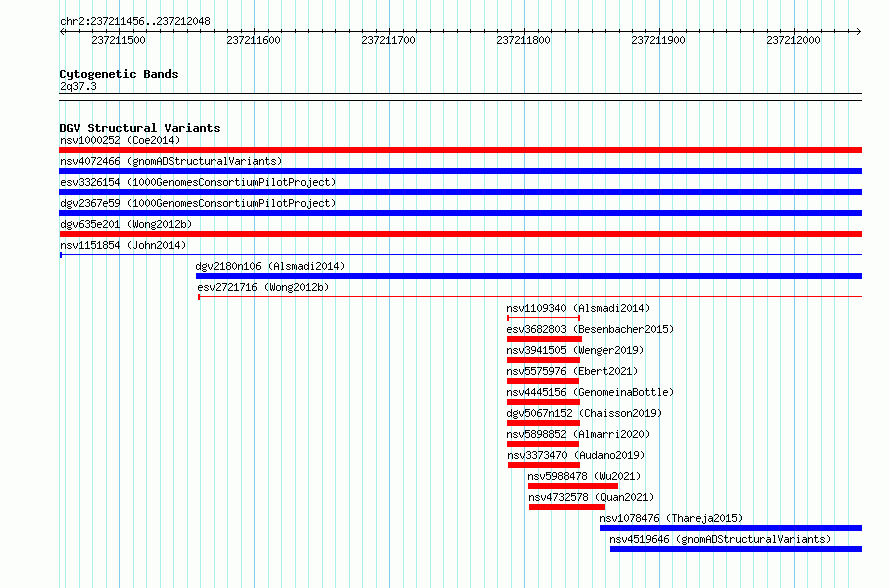Open dgv2367e59 (1000GenomesConsortiumPilotProject) label
The width and height of the screenshot is (890, 588).
coord(198,203)
